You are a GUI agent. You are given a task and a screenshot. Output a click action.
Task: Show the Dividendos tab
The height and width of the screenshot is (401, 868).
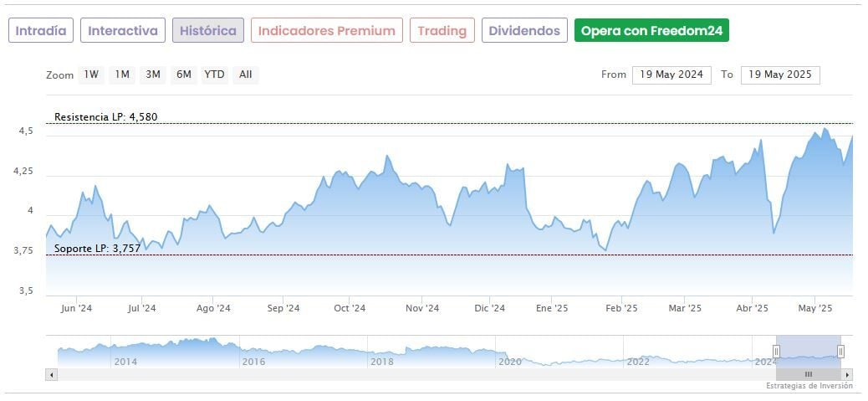pyautogui.click(x=524, y=31)
